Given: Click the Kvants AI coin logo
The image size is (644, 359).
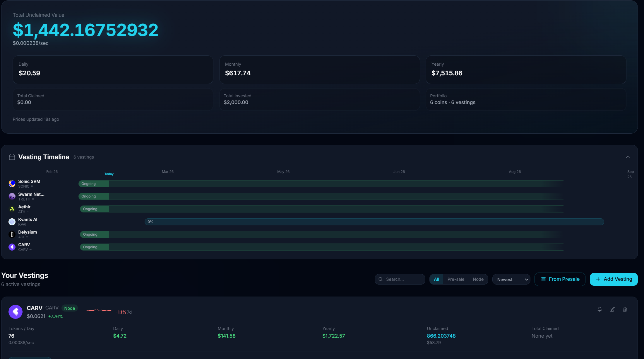Looking at the screenshot, I should pyautogui.click(x=12, y=222).
